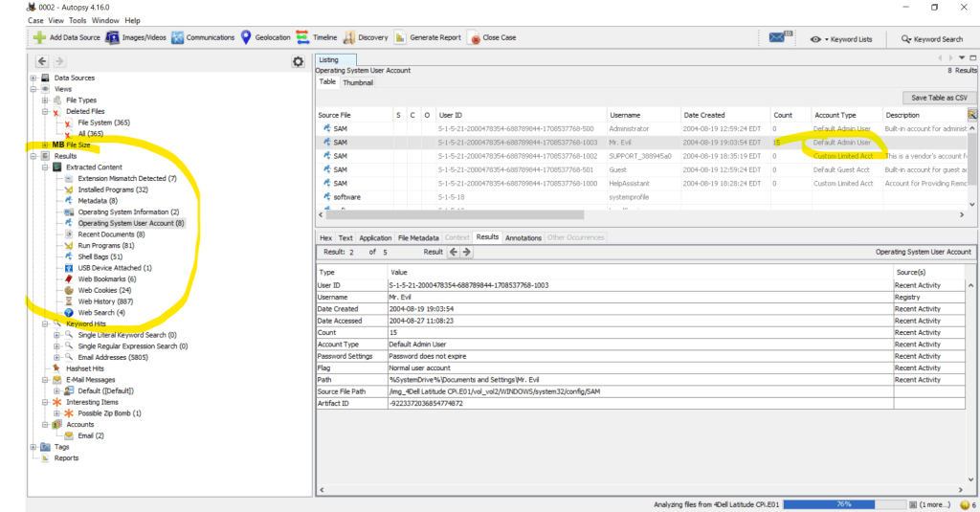Screen dimensions: 980x512
Task: Click the back arrow in tree panel
Action: tap(42, 61)
